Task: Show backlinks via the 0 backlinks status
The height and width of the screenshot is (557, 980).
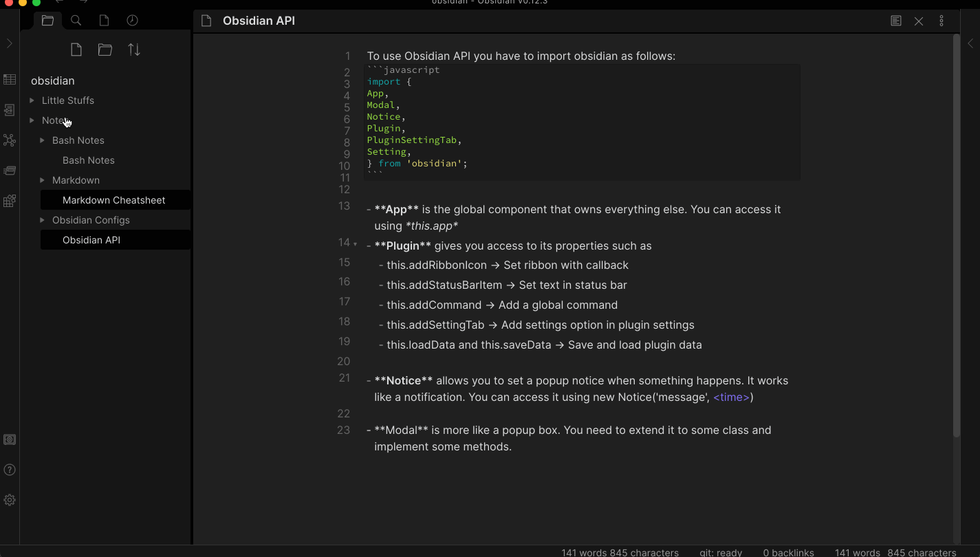Action: [x=788, y=552]
